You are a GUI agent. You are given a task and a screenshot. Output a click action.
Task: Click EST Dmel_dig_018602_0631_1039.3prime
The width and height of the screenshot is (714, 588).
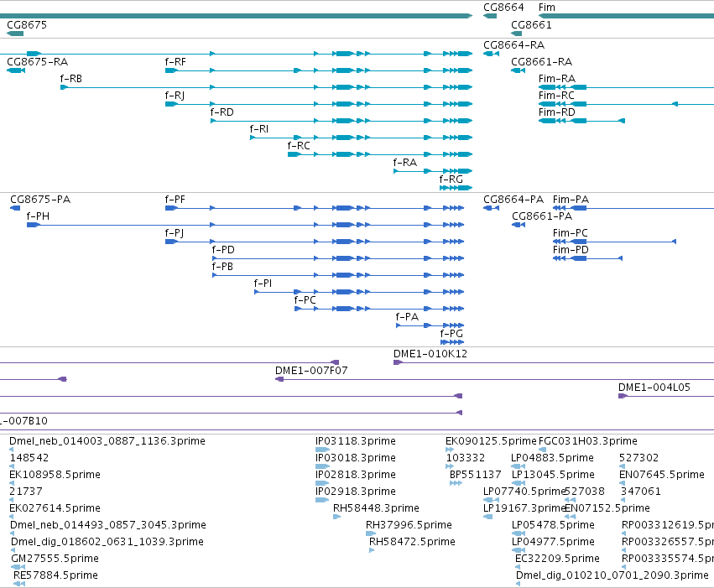pos(107,542)
